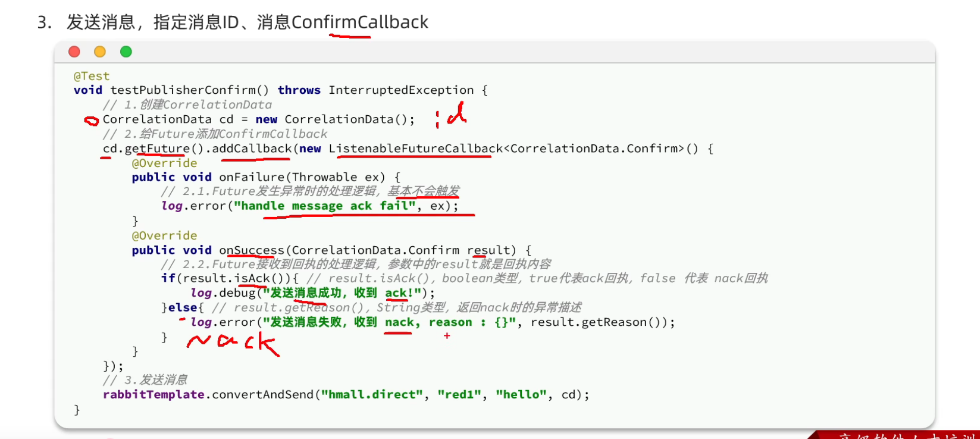Click the small red plus cursor mark
980x439 pixels.
pos(447,335)
